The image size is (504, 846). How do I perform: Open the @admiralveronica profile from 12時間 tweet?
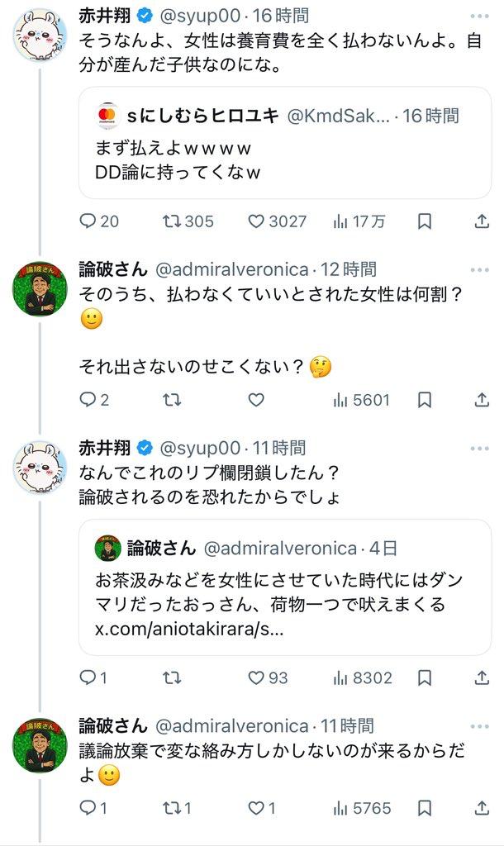tap(231, 269)
